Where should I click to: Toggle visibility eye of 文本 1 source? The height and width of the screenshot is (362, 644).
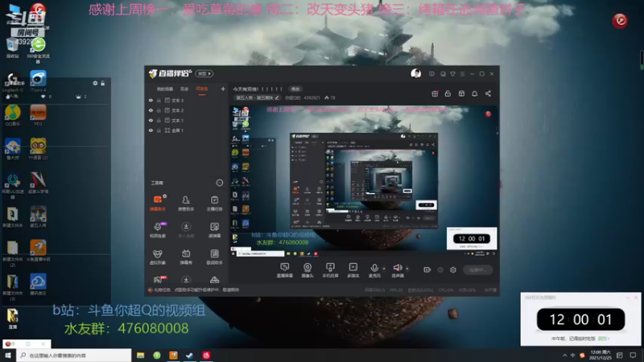pyautogui.click(x=151, y=120)
